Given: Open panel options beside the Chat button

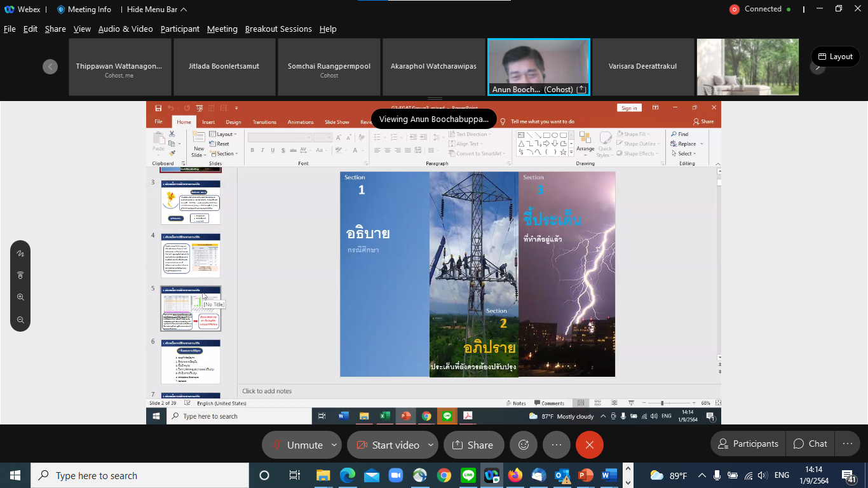Looking at the screenshot, I should [847, 444].
